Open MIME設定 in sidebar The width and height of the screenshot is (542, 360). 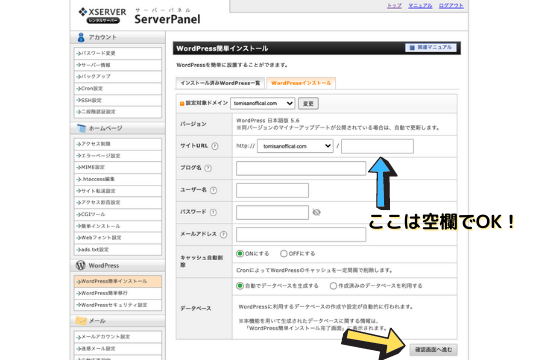click(x=118, y=167)
